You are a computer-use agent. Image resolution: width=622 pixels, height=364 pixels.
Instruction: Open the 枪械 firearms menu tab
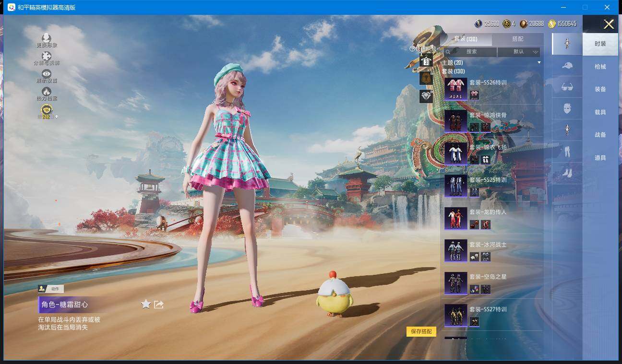pos(600,67)
